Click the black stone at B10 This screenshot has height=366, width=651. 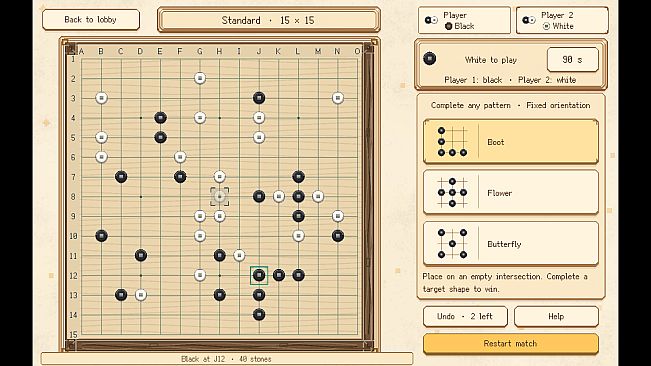(x=101, y=236)
